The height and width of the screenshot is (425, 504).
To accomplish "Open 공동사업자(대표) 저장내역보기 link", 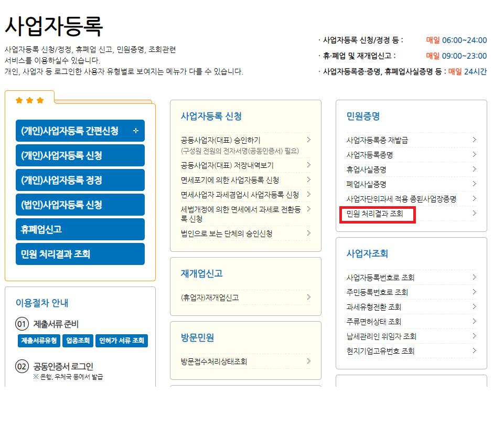I will [227, 165].
